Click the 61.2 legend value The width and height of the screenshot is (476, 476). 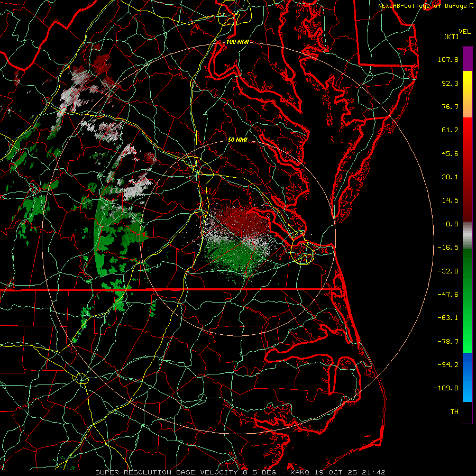click(x=450, y=130)
